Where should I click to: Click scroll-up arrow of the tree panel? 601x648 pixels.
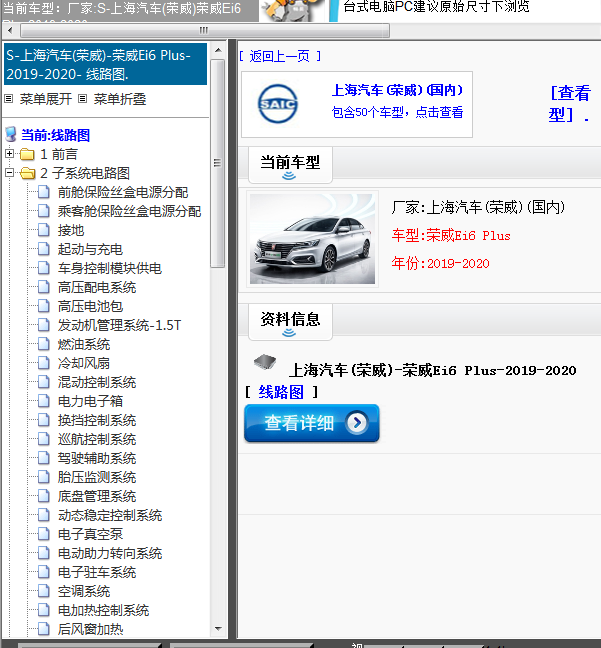point(218,50)
